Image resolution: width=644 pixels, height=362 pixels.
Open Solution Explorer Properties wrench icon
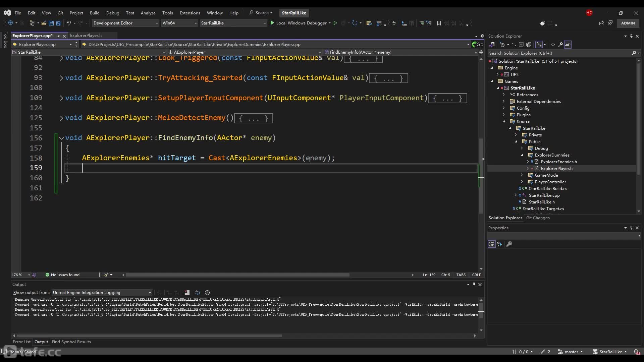coord(560,45)
